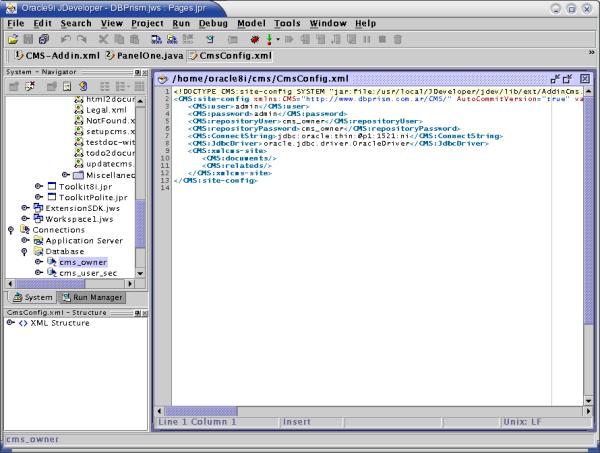Screen dimensions: 600x453
Task: Open the Run icon dropdown arrow
Action: [278, 39]
